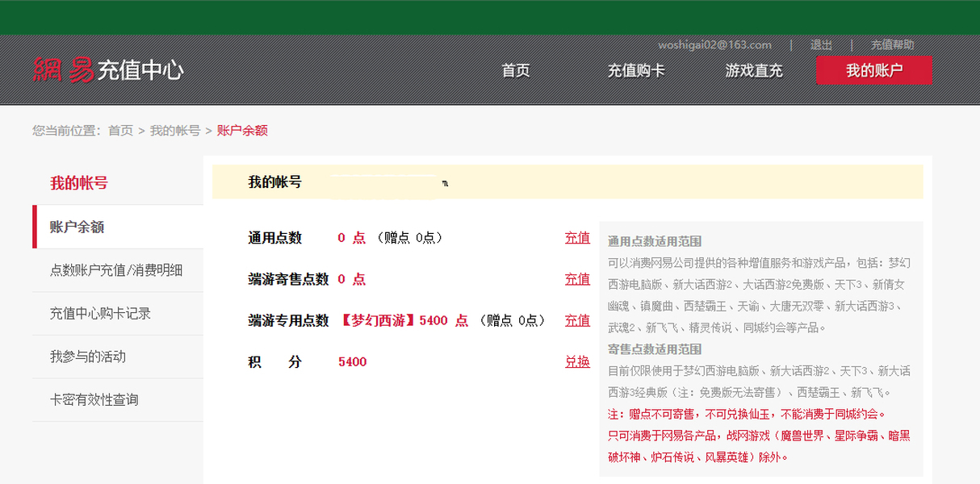Image resolution: width=980 pixels, height=484 pixels.
Task: Open 我参与的活动 in the sidebar
Action: tap(118, 357)
